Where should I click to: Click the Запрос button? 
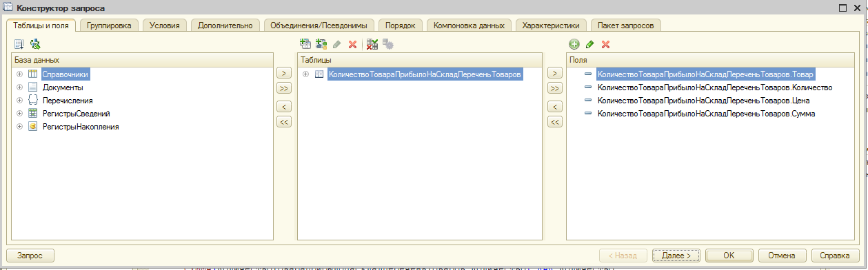(30, 255)
